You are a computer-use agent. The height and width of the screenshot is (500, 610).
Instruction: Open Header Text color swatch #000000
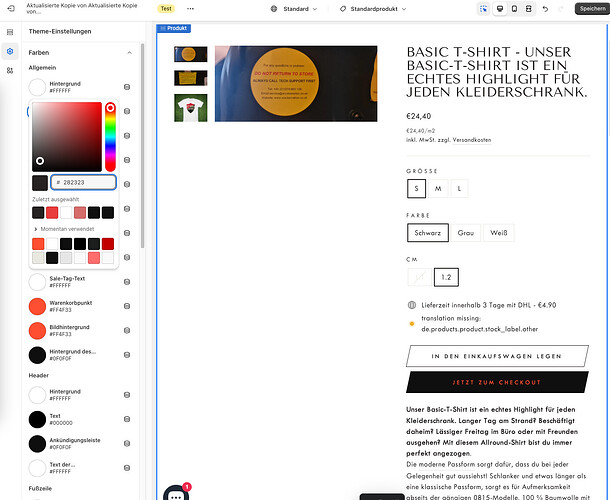coord(37,419)
